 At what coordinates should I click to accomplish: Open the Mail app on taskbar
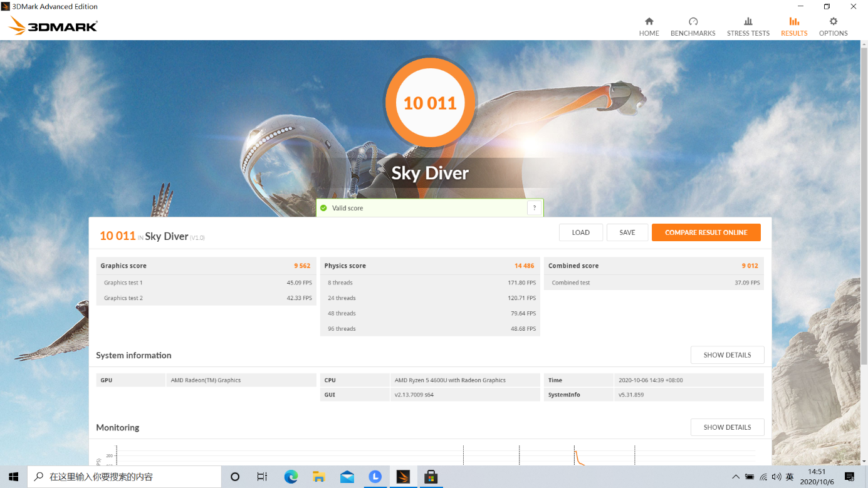pos(347,477)
